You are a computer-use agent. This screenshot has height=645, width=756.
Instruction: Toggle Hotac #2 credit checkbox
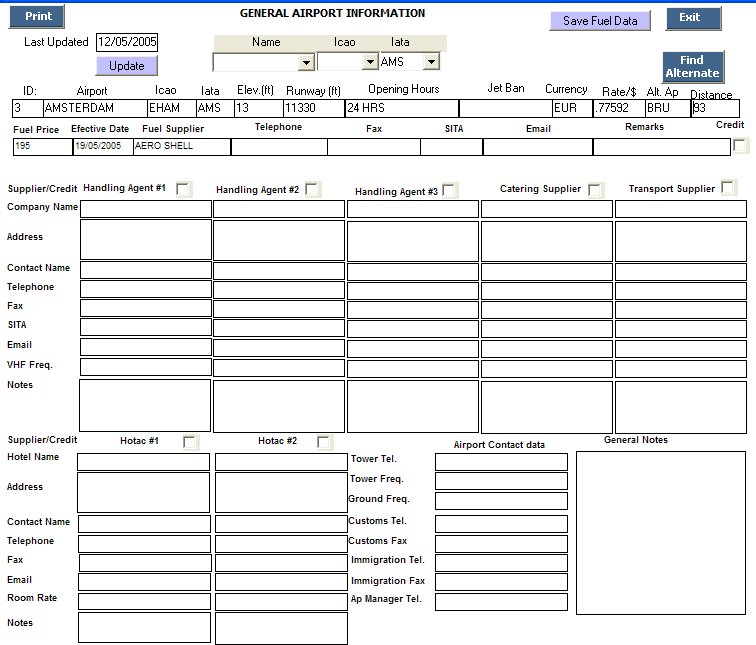[x=324, y=442]
